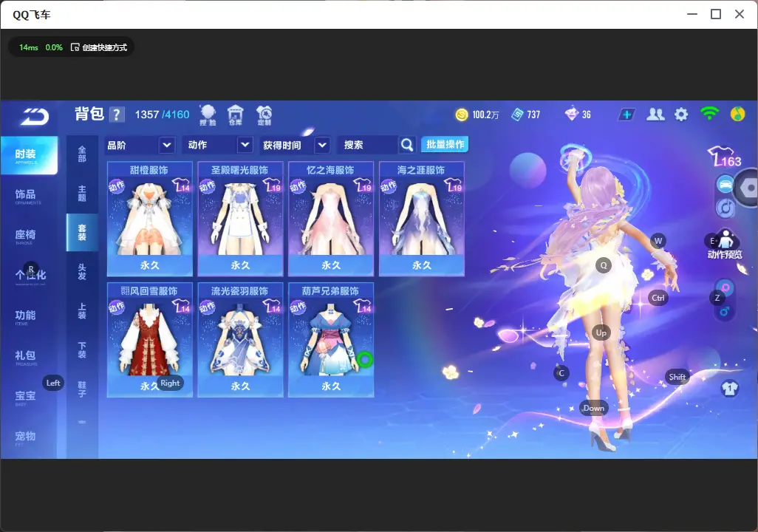This screenshot has width=758, height=532.
Task: Select the 翾风回雪服饰 outfit card
Action: 149,340
